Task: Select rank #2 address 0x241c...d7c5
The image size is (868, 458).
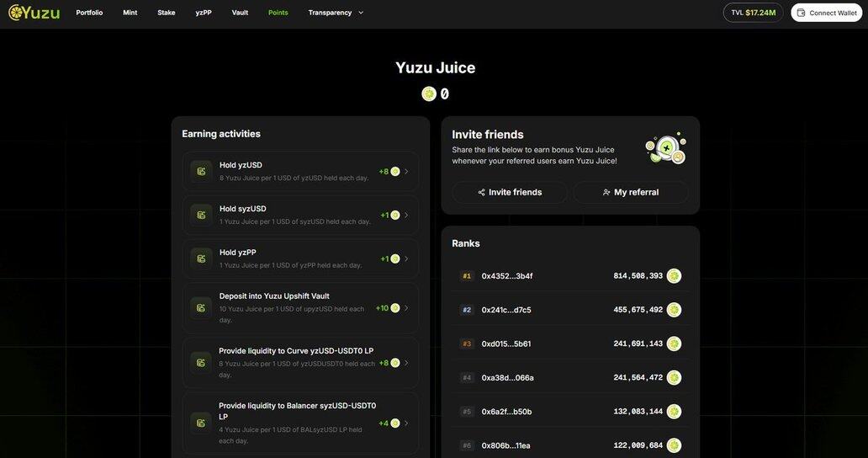Action: click(x=506, y=310)
